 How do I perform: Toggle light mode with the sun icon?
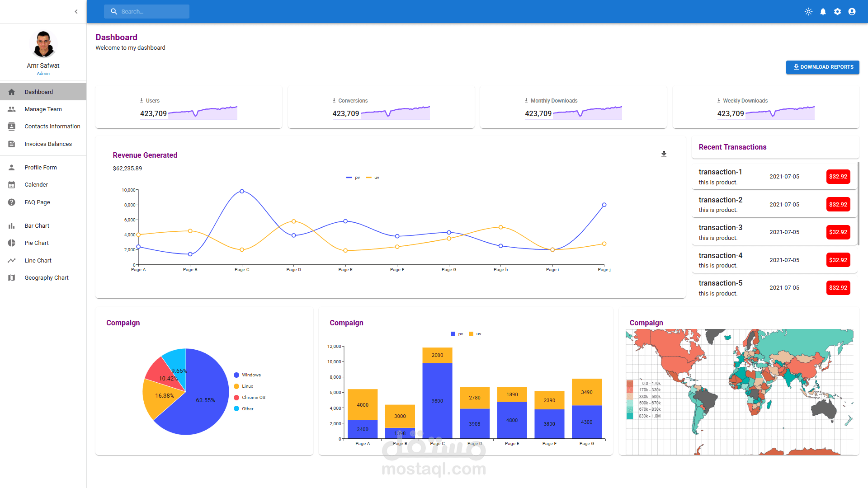pos(808,12)
